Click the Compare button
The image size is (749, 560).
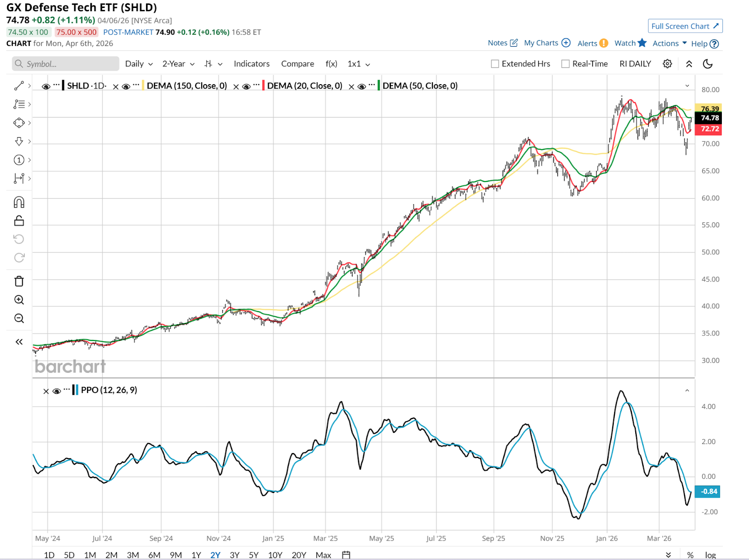pos(297,64)
